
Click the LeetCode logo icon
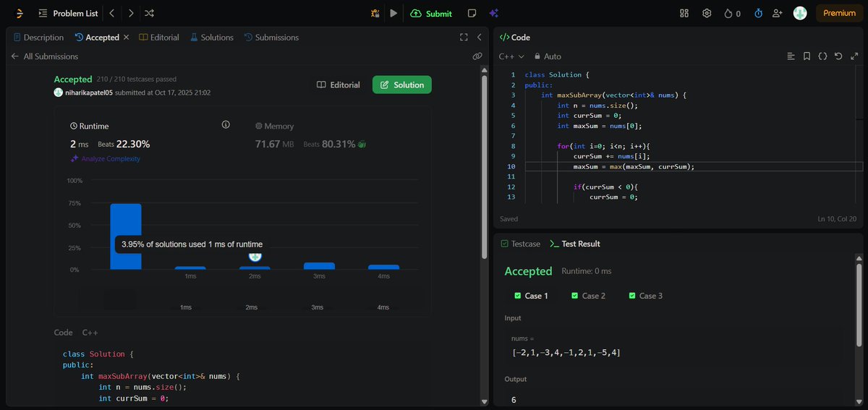click(x=20, y=13)
